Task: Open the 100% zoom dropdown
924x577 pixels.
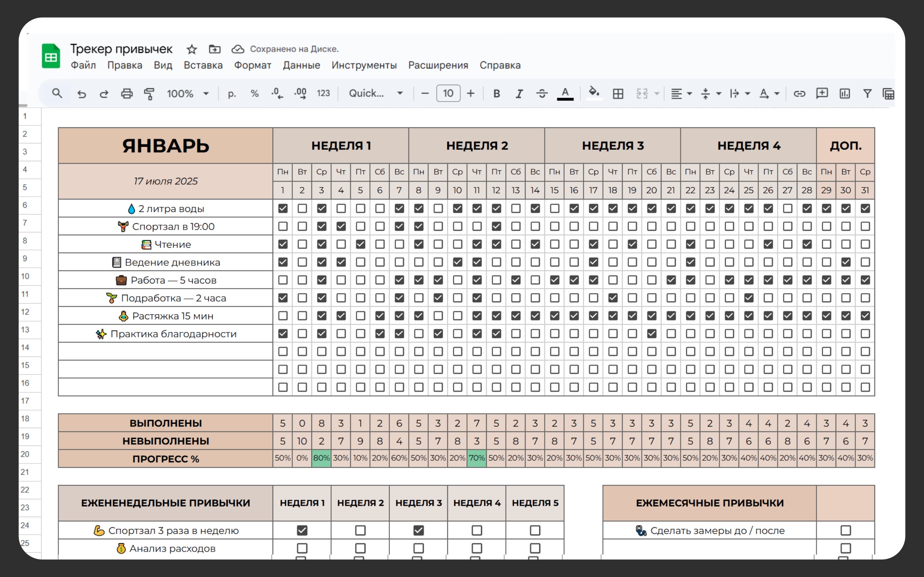Action: (188, 93)
